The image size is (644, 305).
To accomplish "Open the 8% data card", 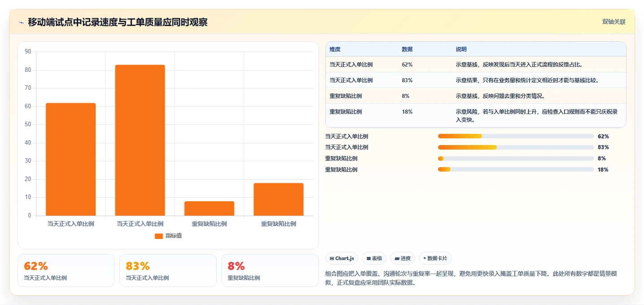I will click(270, 270).
